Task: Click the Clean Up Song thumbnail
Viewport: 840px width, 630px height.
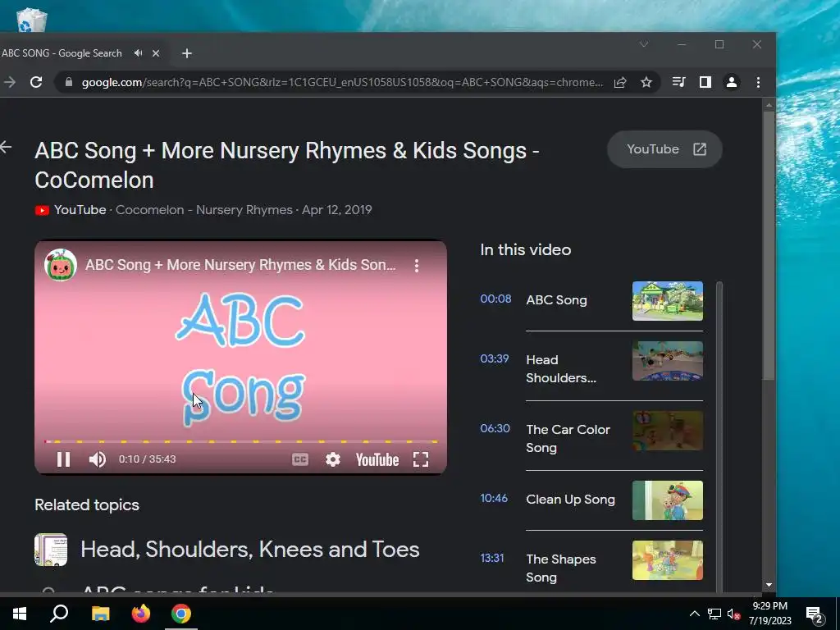Action: tap(668, 500)
